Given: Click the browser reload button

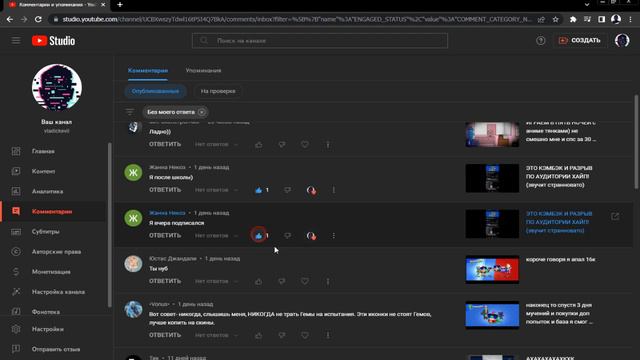Looking at the screenshot, I should [38, 19].
